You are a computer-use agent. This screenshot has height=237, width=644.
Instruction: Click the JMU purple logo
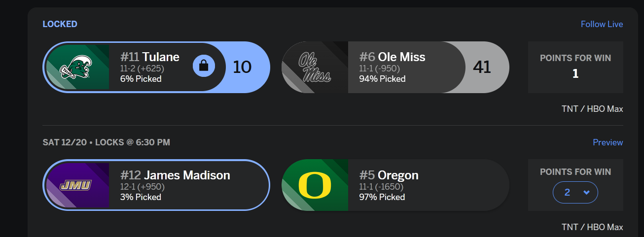[77, 186]
